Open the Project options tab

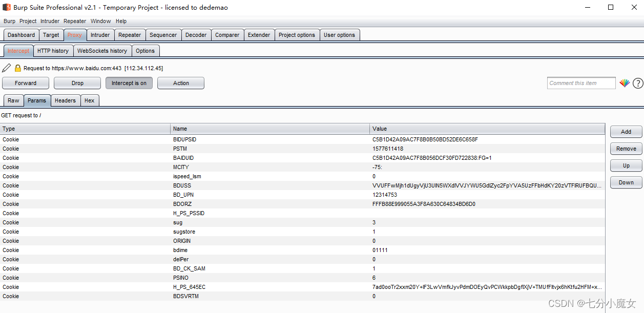tap(297, 35)
